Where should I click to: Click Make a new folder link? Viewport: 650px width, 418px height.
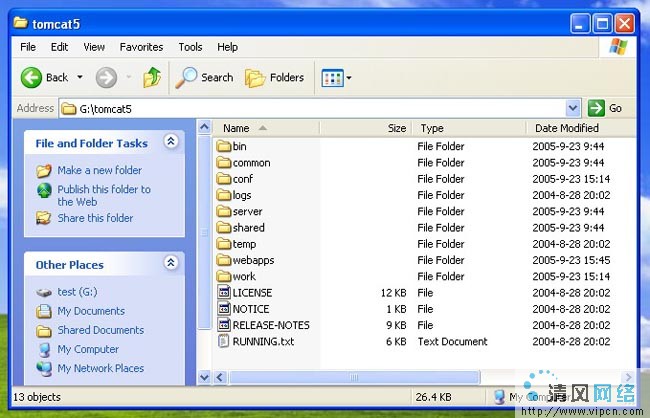pos(99,170)
